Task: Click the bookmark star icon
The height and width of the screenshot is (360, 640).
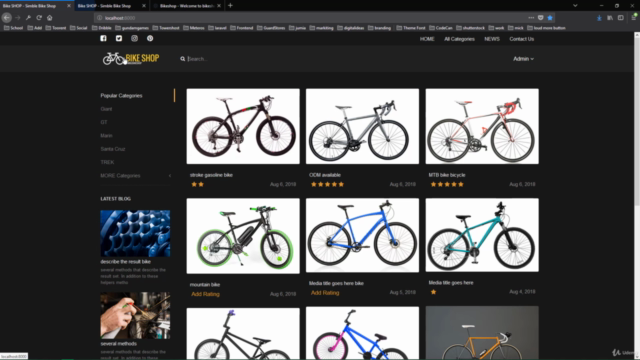Action: [550, 18]
